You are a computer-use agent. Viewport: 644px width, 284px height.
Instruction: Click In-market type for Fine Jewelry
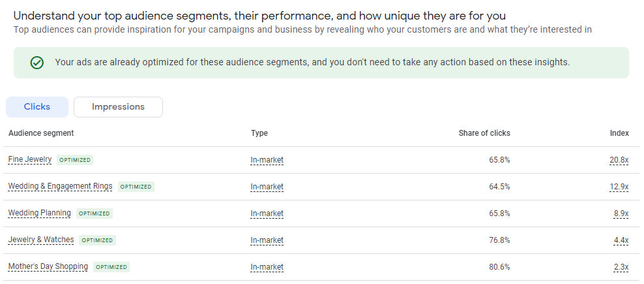pyautogui.click(x=267, y=160)
